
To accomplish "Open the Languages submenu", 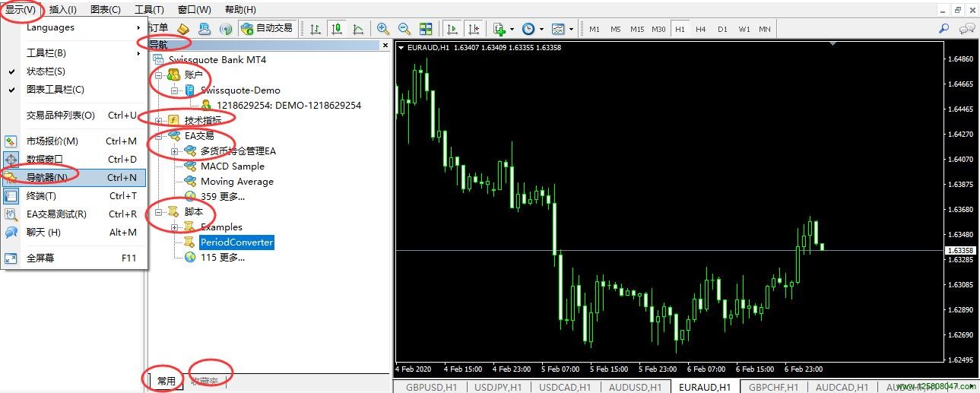I will point(75,27).
